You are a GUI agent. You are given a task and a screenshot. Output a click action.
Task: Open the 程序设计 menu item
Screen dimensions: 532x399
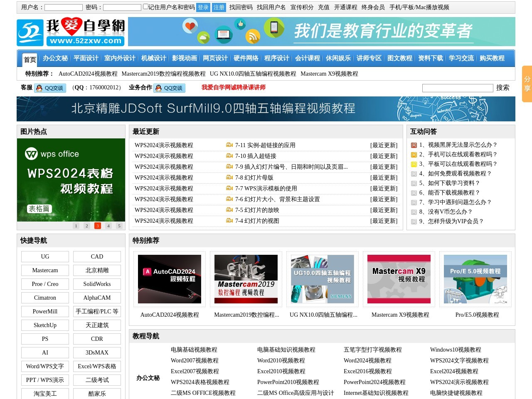click(277, 58)
